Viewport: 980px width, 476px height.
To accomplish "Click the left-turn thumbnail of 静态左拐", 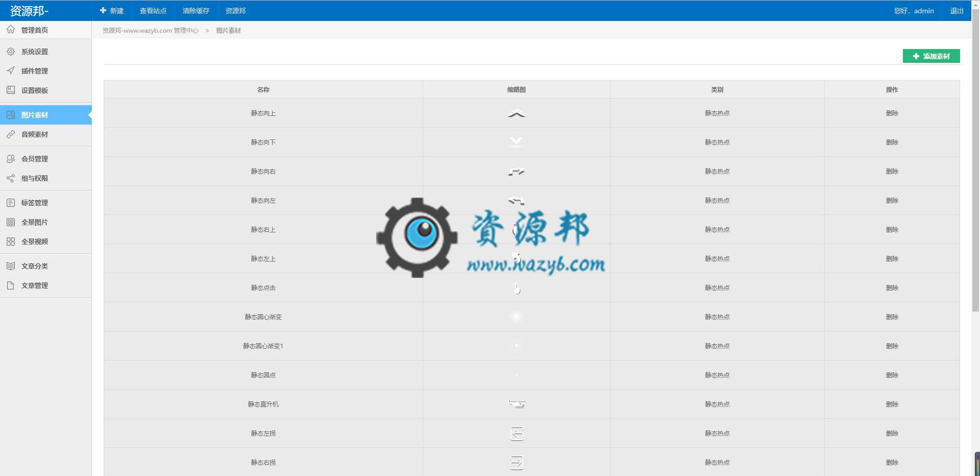I will (x=517, y=434).
